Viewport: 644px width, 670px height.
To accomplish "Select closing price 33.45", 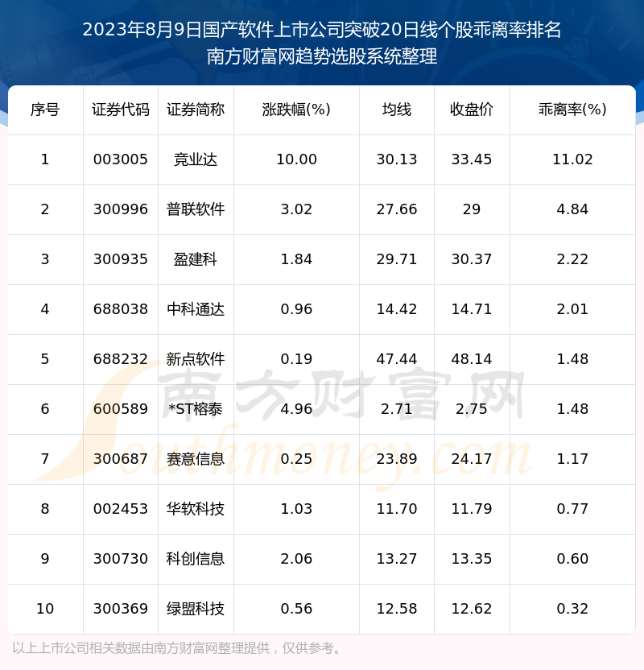I will coord(472,159).
